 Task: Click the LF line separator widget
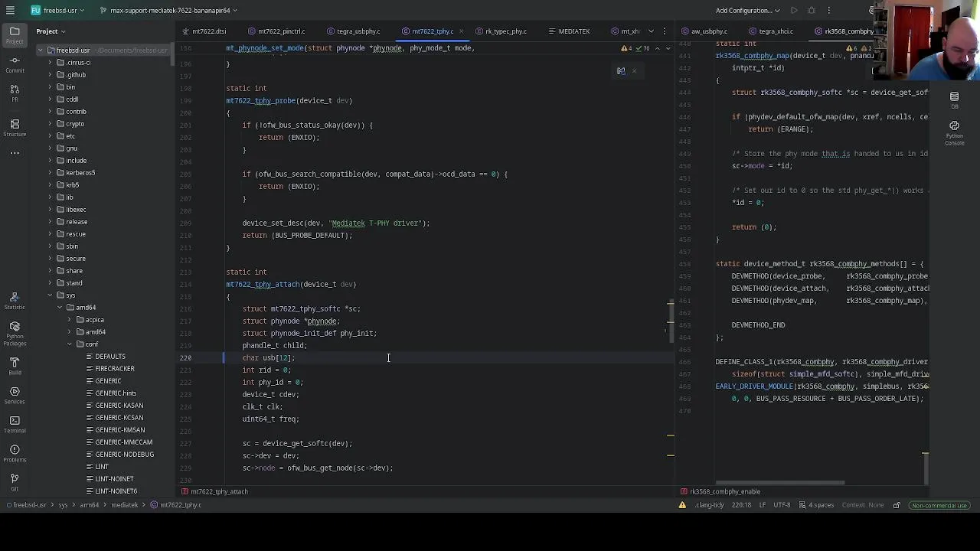point(763,505)
